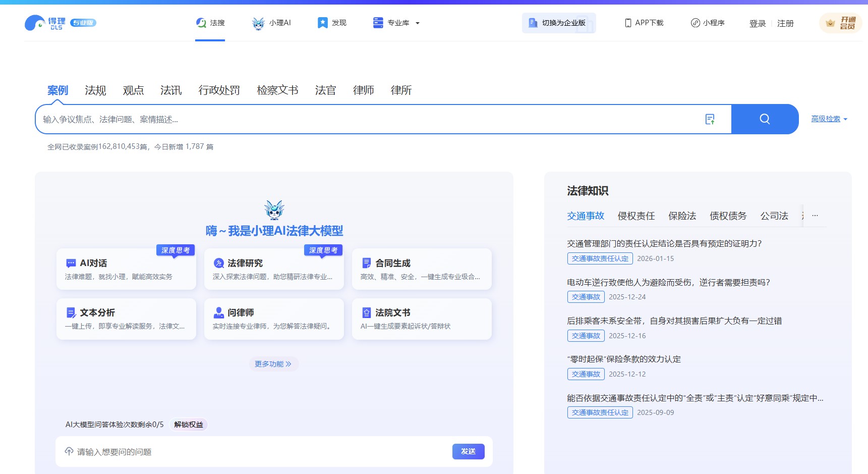The height and width of the screenshot is (474, 868).
Task: Click the 注册 link at top right
Action: [785, 23]
